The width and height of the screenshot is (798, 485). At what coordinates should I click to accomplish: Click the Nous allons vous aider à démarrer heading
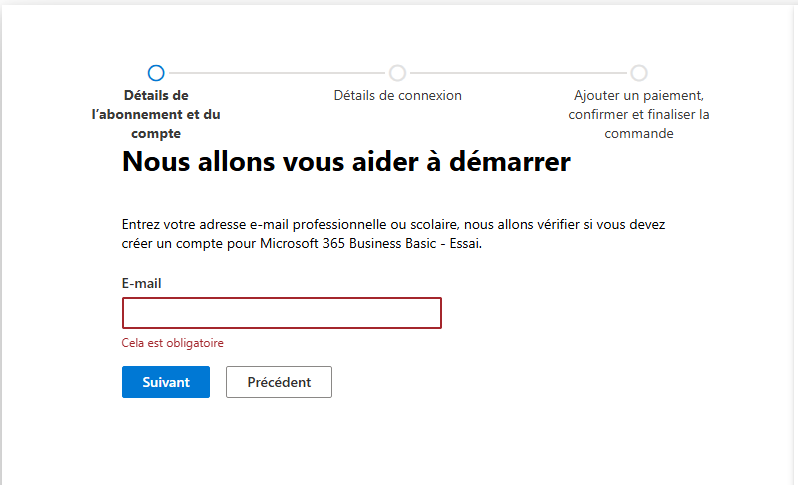click(346, 162)
